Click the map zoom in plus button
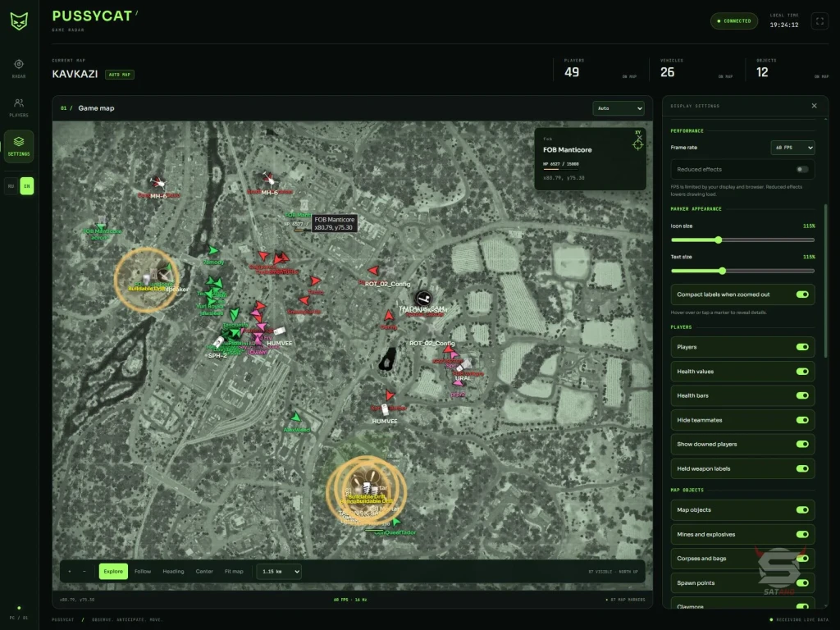Screen dimensions: 840x630 (70, 572)
